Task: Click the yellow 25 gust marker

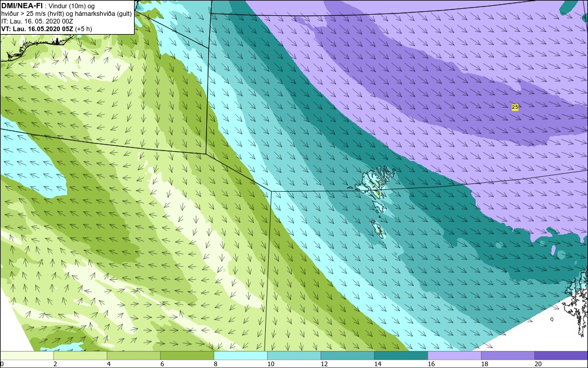Action: pyautogui.click(x=515, y=107)
